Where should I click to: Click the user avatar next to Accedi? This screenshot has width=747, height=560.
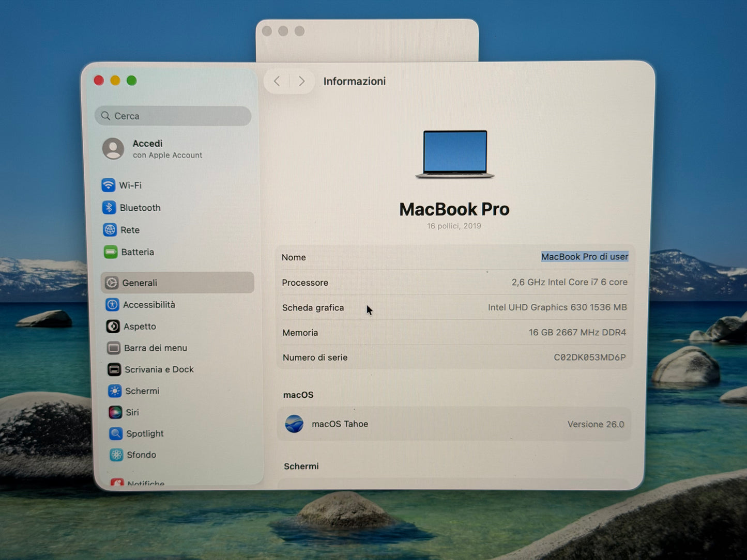(113, 149)
